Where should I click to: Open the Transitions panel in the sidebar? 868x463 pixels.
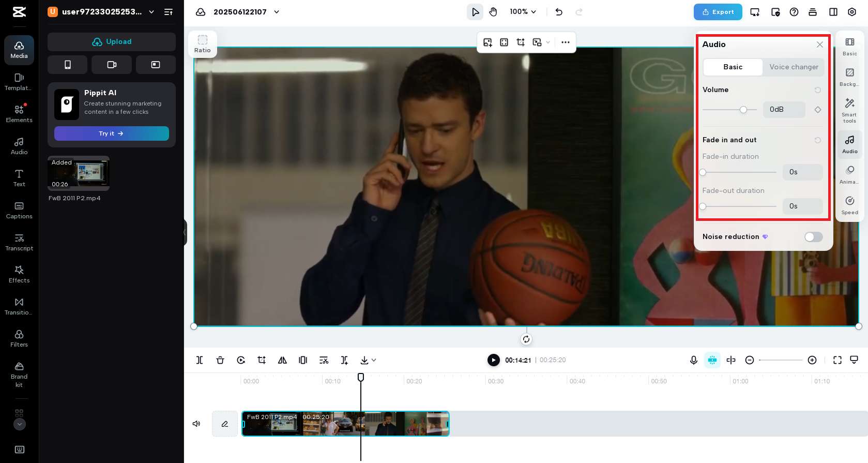[19, 306]
